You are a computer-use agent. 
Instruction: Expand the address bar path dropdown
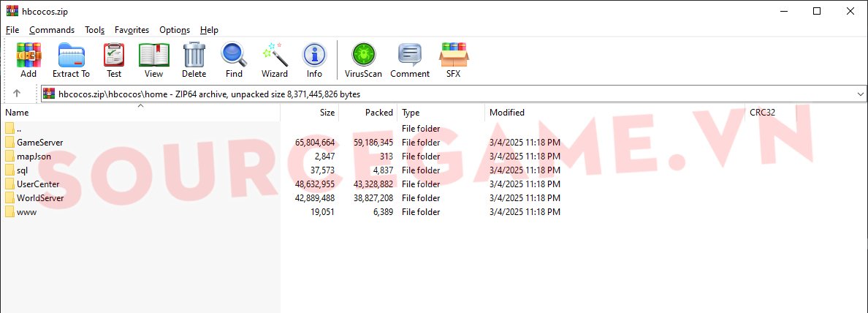point(859,94)
